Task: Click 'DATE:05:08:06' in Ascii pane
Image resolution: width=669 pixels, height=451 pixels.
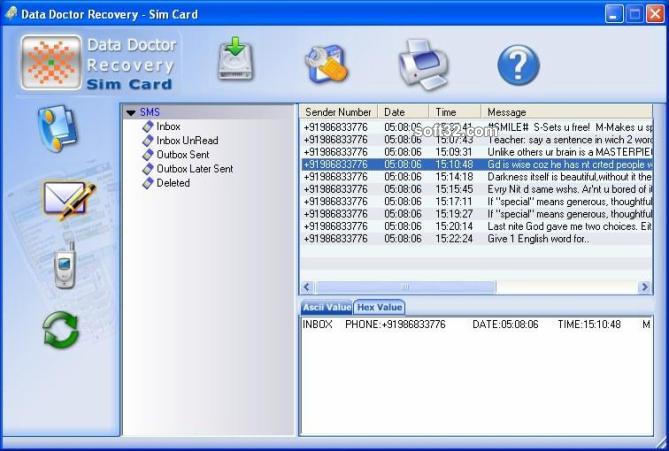Action: 505,324
